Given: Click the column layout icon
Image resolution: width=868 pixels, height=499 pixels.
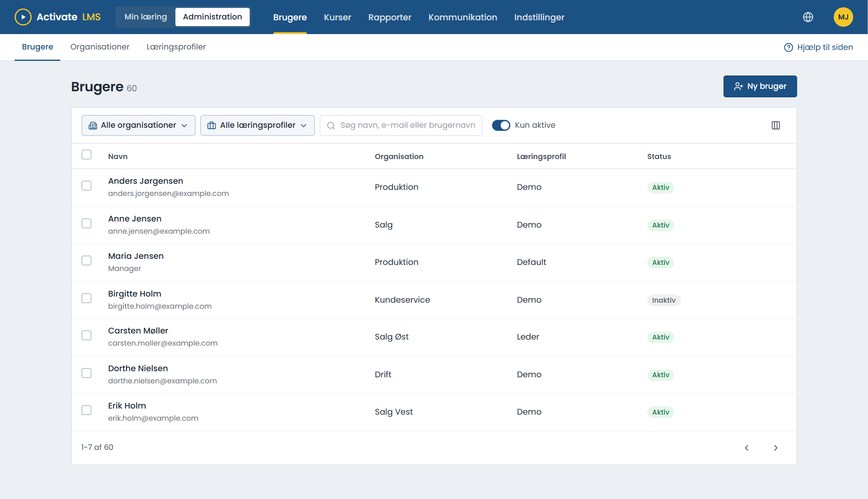Looking at the screenshot, I should [x=775, y=125].
